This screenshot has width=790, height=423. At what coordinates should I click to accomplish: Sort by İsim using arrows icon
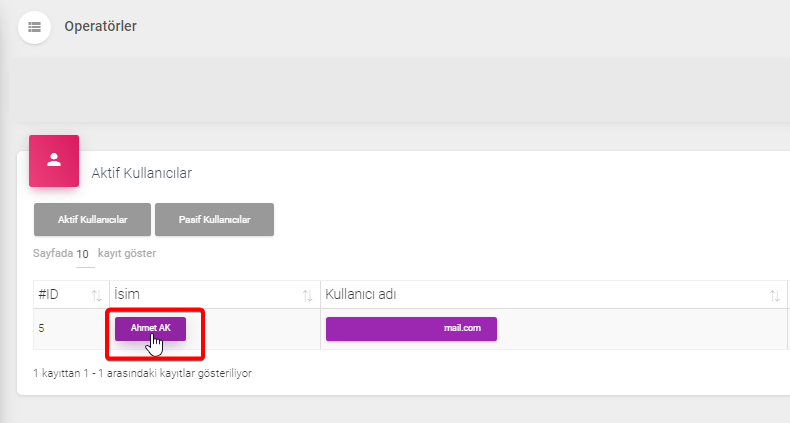[307, 296]
